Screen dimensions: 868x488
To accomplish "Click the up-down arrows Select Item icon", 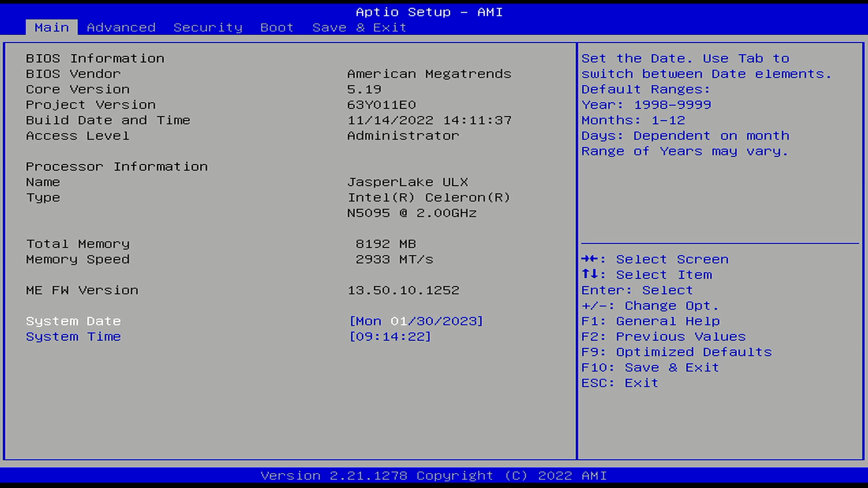I will click(x=590, y=274).
